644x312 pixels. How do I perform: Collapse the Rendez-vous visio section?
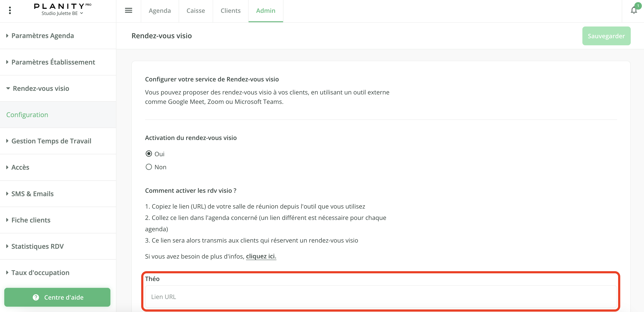tap(41, 88)
